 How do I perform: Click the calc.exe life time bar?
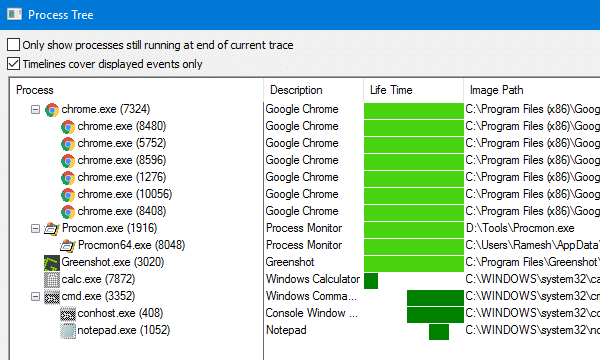[371, 281]
